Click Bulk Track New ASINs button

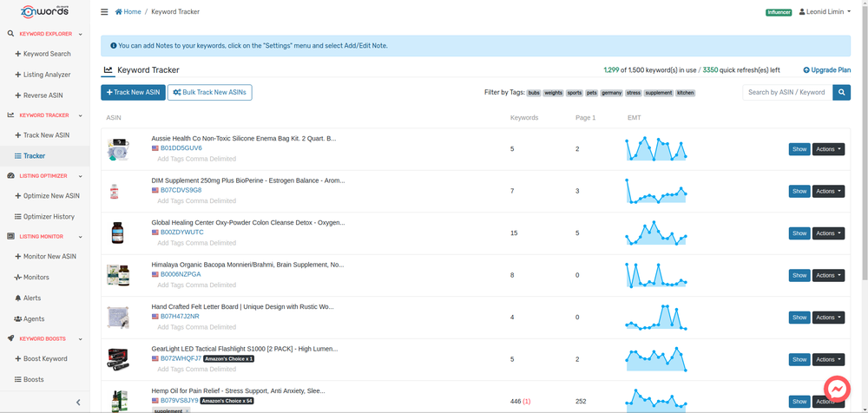210,93
